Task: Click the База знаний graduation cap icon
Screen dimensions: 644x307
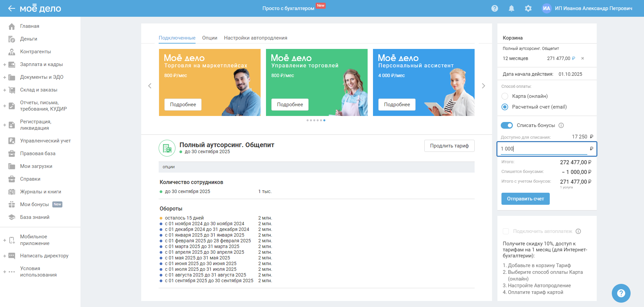Action: pos(12,217)
